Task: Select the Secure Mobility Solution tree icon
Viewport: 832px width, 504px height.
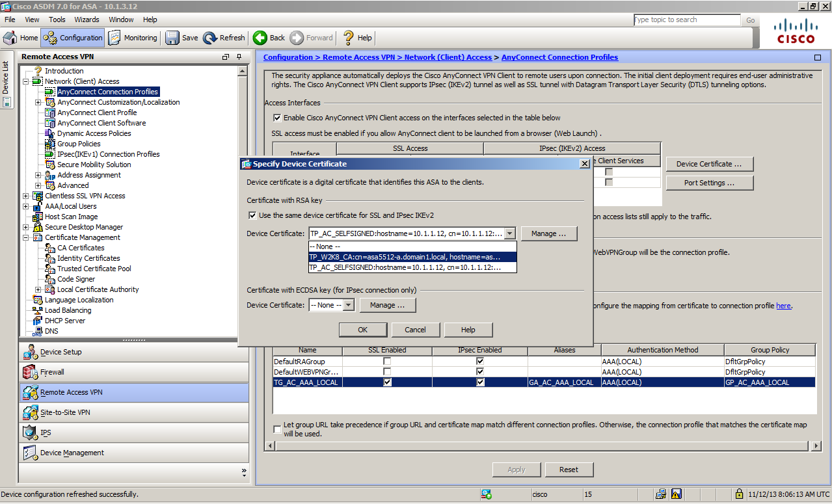Action: [50, 165]
